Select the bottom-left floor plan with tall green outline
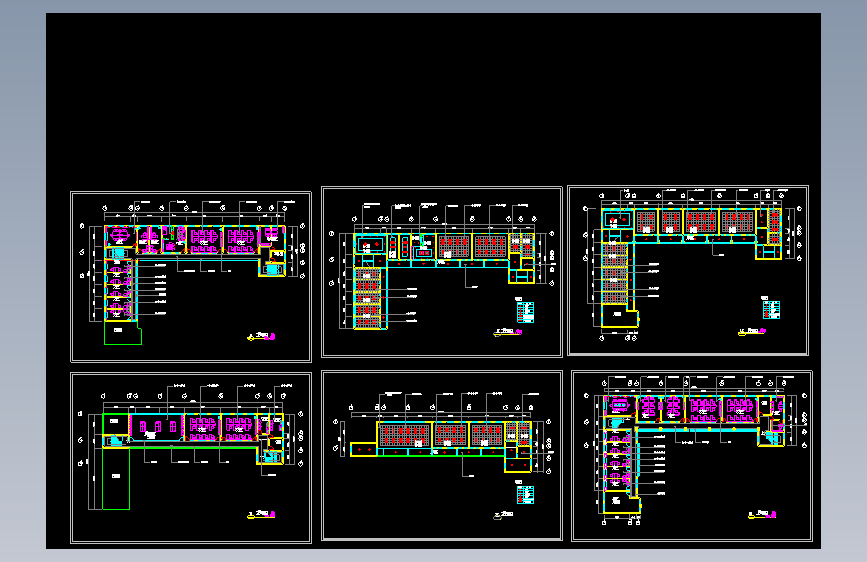 pos(191,458)
